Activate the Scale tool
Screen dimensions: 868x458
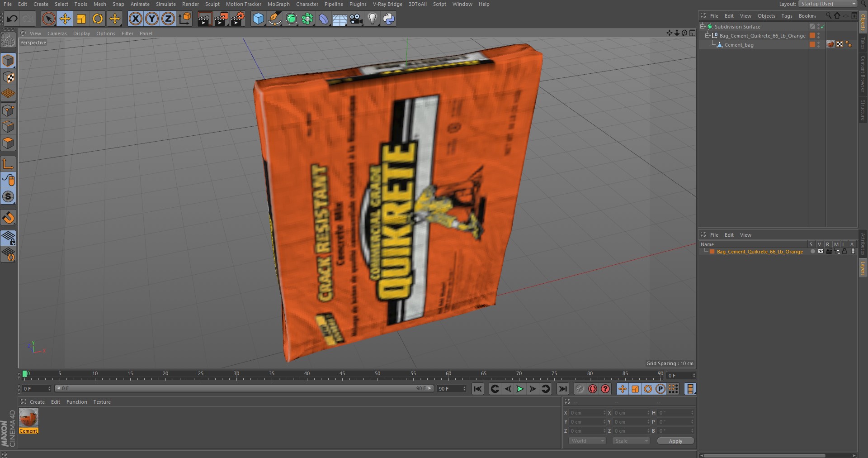(x=81, y=19)
